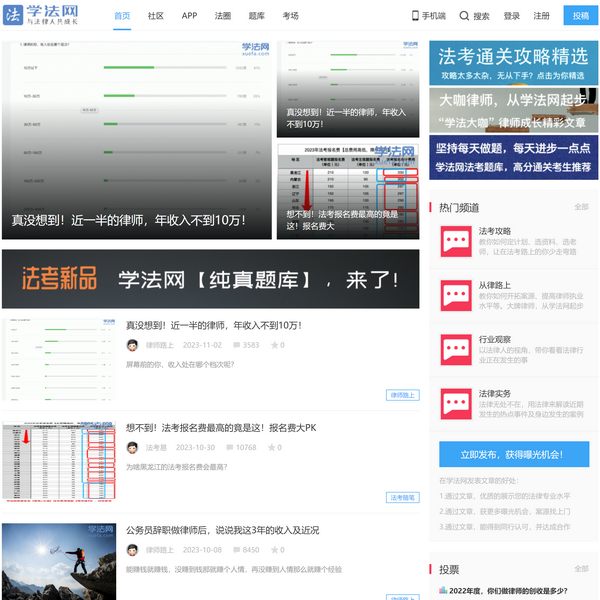The image size is (600, 600).
Task: Click the search magnifier icon
Action: [x=465, y=16]
